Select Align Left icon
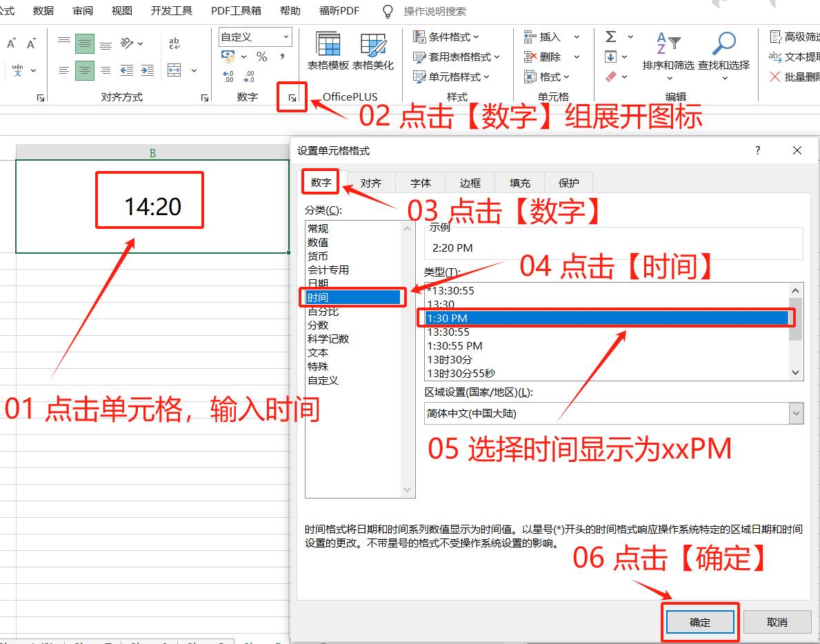Image resolution: width=820 pixels, height=644 pixels. 64,70
